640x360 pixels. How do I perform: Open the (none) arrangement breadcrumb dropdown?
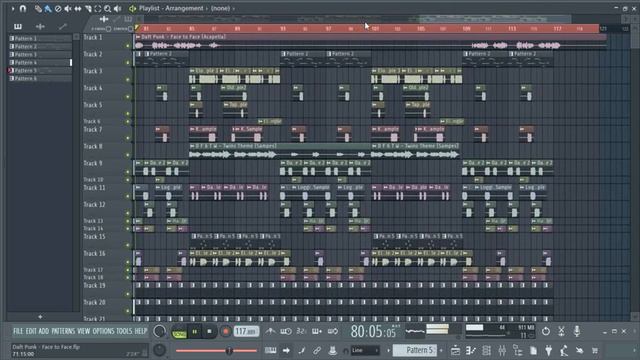(x=220, y=8)
